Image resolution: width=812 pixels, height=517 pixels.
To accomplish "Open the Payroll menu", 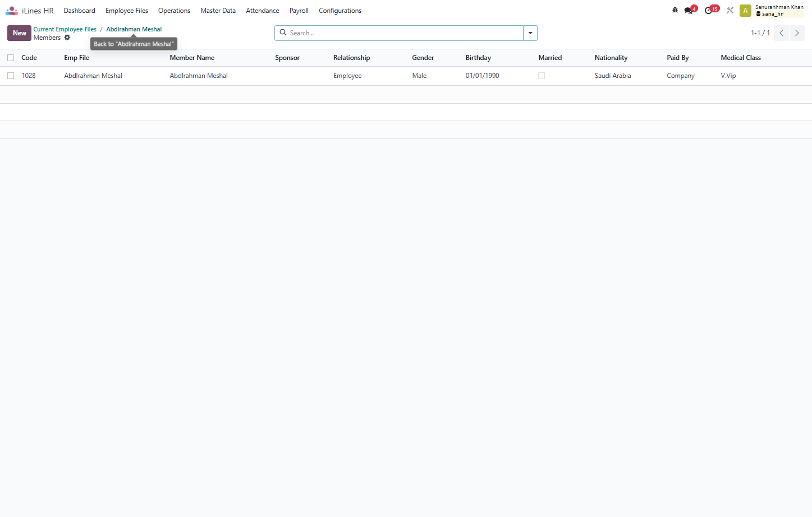I will coord(299,11).
